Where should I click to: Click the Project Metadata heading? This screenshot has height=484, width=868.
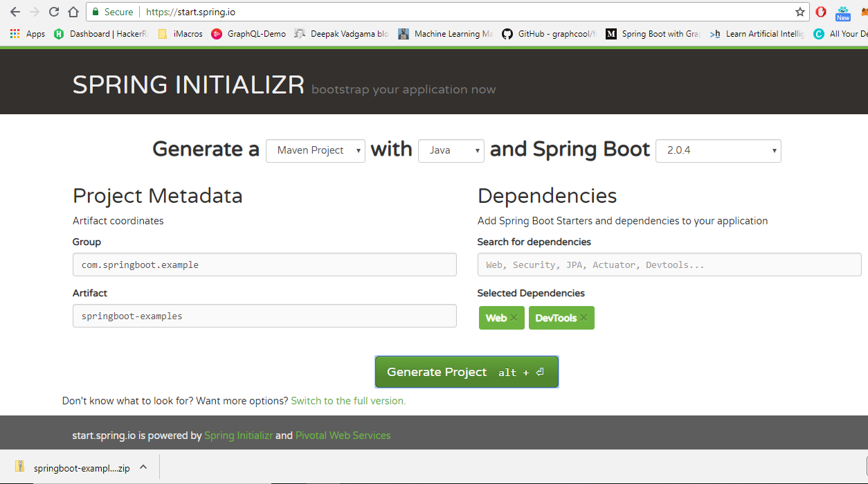click(x=158, y=196)
